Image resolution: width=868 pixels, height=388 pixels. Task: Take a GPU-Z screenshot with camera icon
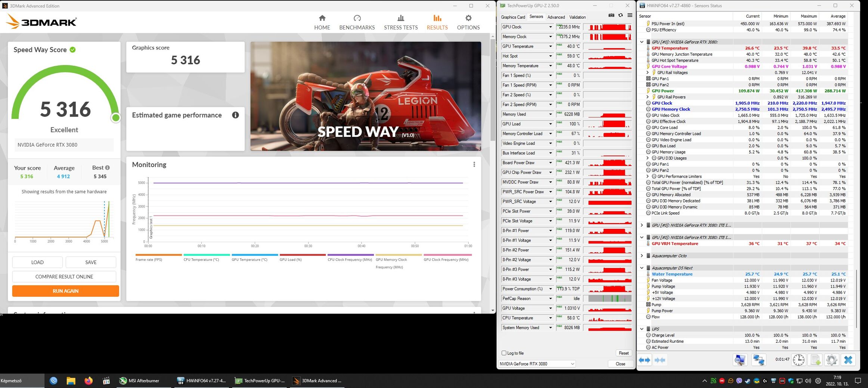pyautogui.click(x=611, y=15)
